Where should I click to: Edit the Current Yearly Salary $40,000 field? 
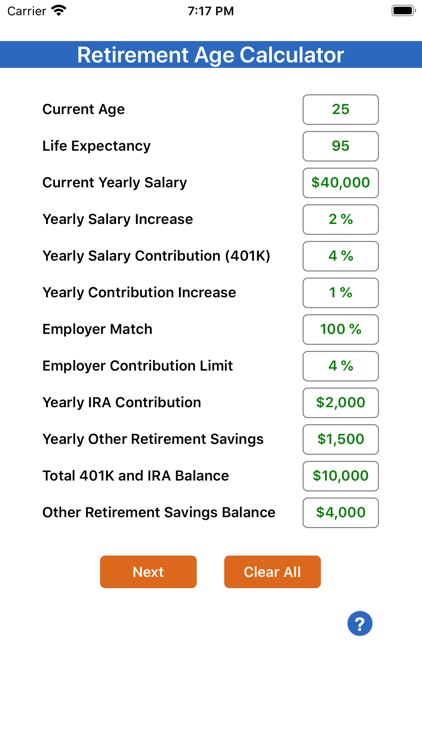click(341, 183)
